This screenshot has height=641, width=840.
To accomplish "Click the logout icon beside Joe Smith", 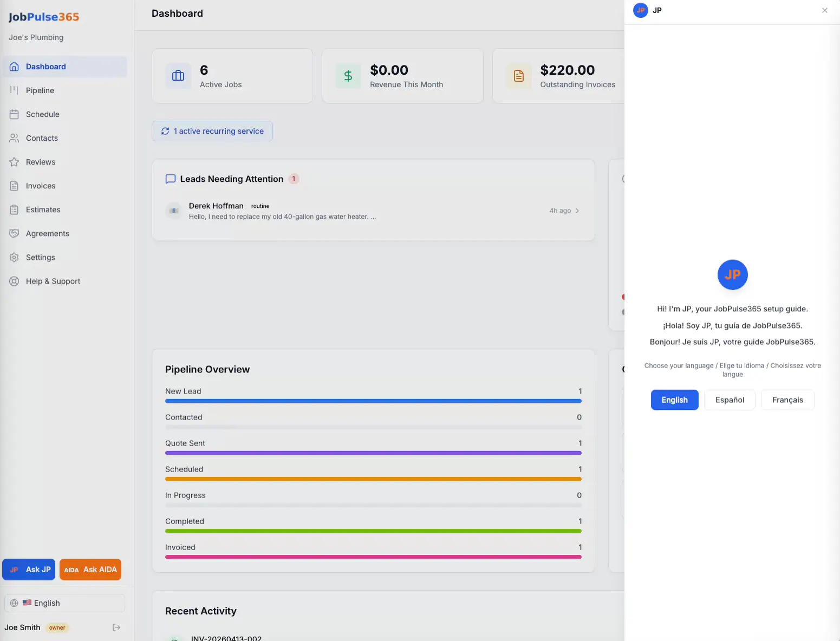I will pyautogui.click(x=116, y=627).
